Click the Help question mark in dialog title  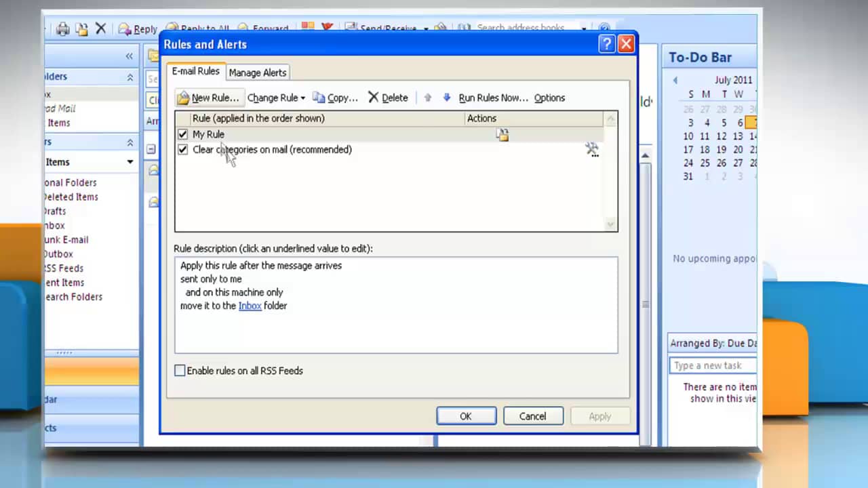[x=607, y=44]
